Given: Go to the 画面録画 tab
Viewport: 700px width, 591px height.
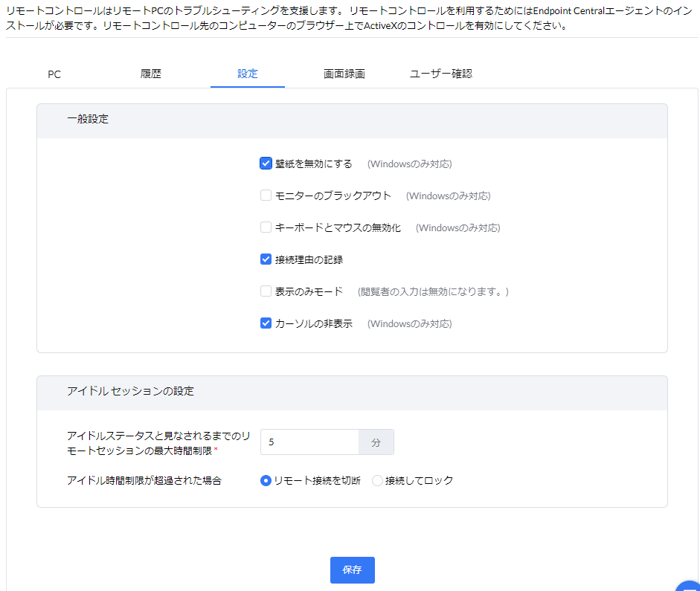Looking at the screenshot, I should coord(344,74).
